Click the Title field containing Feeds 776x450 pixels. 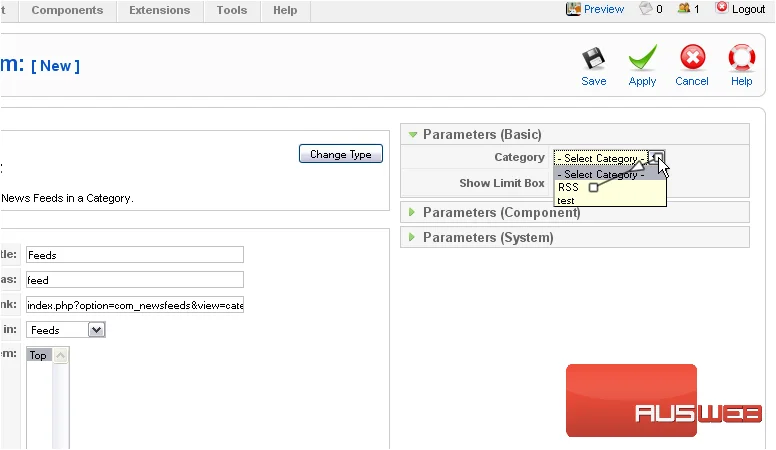tap(135, 255)
